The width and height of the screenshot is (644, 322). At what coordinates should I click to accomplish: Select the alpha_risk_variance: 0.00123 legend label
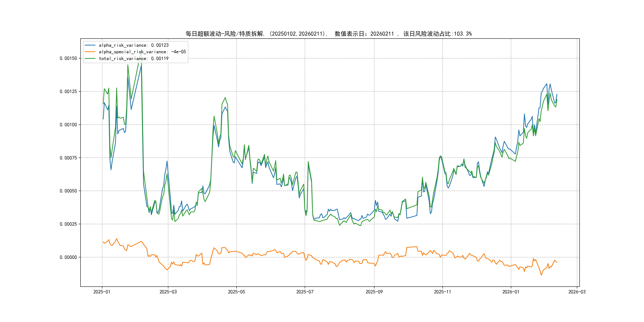pos(134,45)
